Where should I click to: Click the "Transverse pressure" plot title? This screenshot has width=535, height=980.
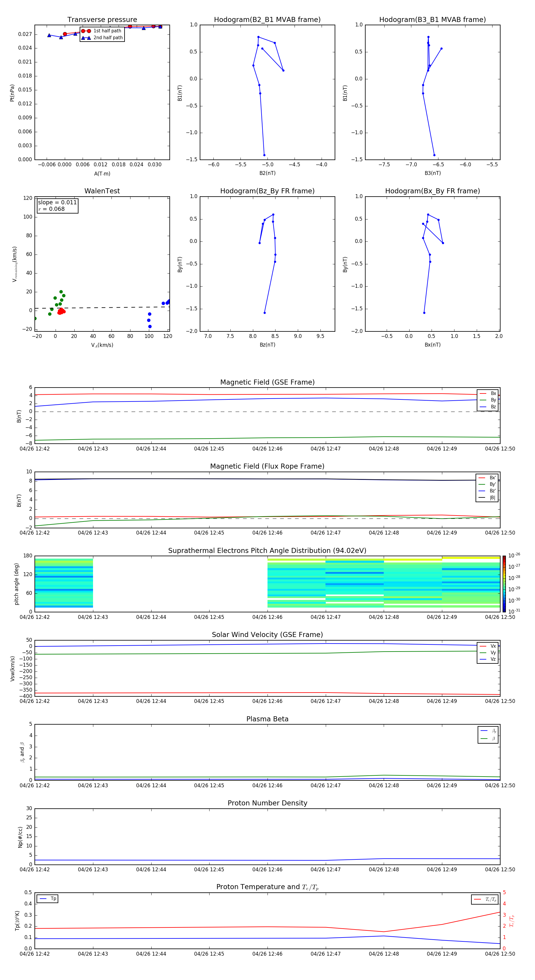pyautogui.click(x=102, y=19)
